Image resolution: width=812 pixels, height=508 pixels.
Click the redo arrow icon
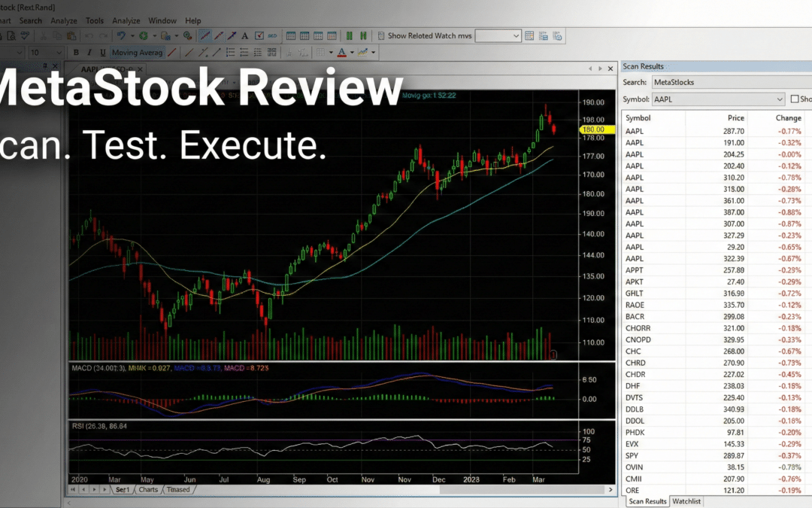[x=104, y=36]
